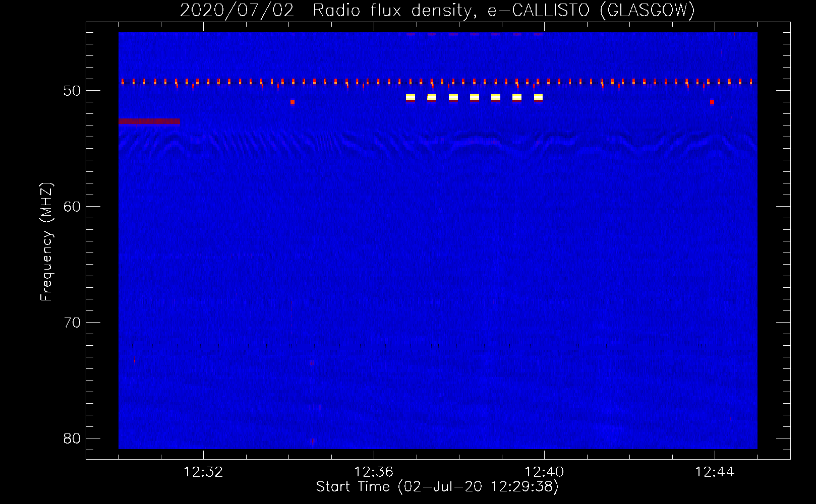Click the "Start Time (02-Jul-20 12:29:38)" label
Screen dimensions: 816x504
(x=437, y=487)
